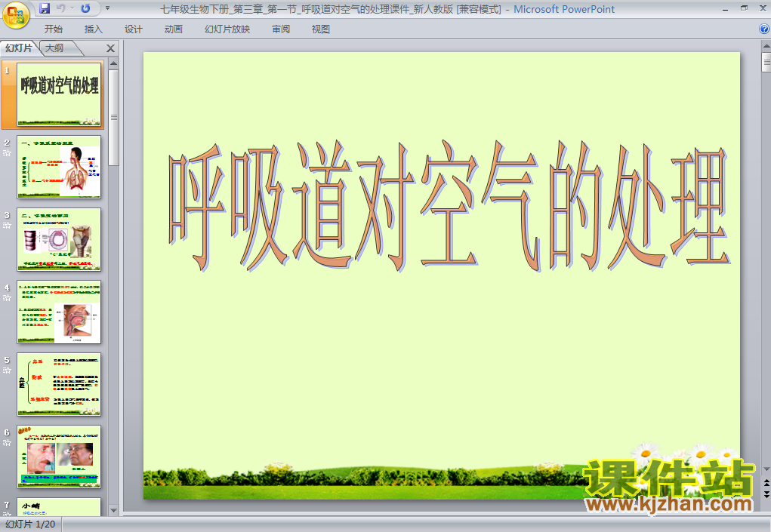
Task: Open the 幻灯片放映 ribbon tab
Action: [227, 29]
